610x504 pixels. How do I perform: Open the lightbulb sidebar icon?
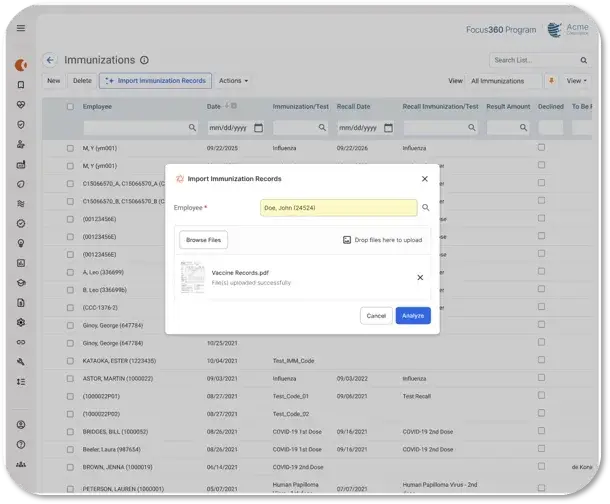[x=21, y=243]
